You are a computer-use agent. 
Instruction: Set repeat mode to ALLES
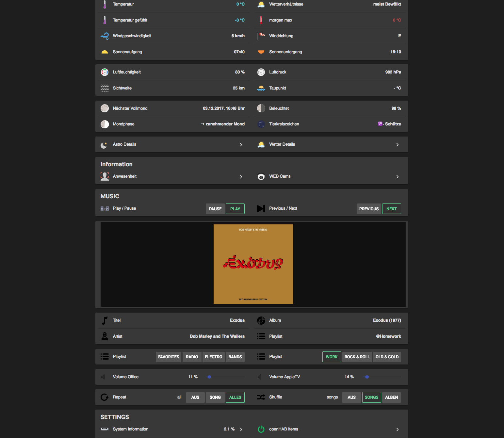pos(235,397)
